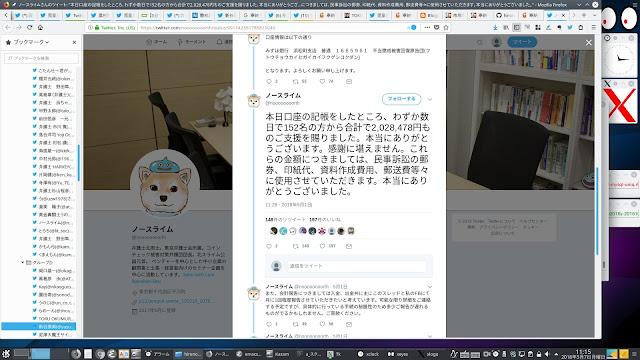Click ノースライム name on the main tweet

pos(283,96)
